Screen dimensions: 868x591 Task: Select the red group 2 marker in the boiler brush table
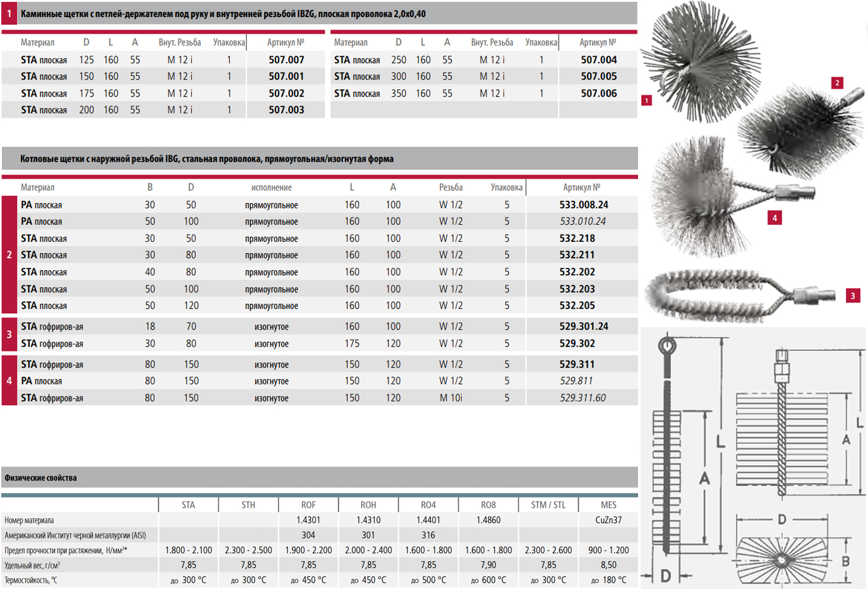[x=9, y=255]
